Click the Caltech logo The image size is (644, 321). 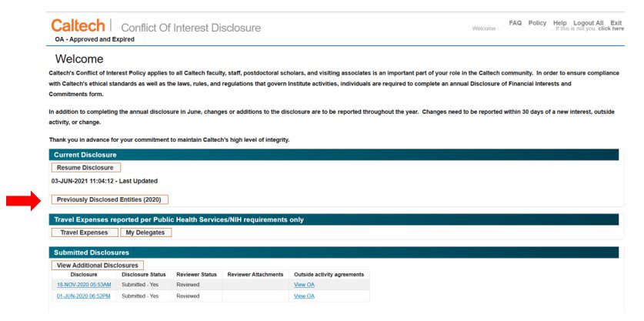point(78,25)
